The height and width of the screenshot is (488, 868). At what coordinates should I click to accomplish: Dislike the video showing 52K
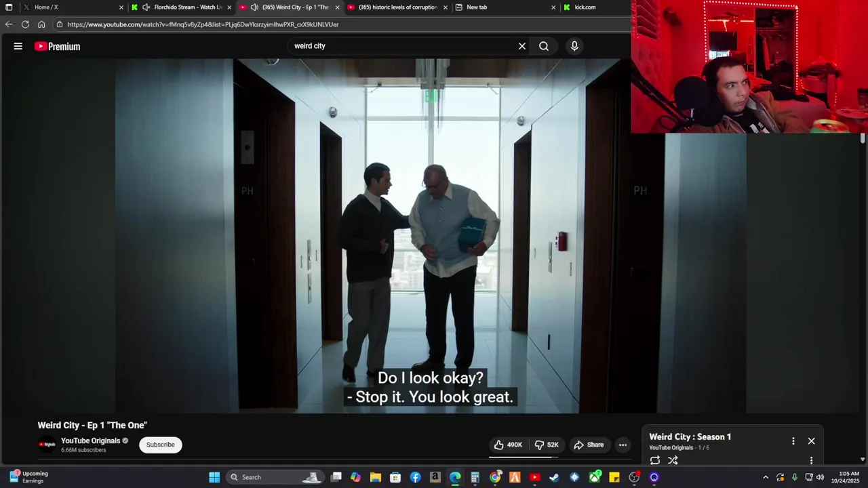coord(547,445)
